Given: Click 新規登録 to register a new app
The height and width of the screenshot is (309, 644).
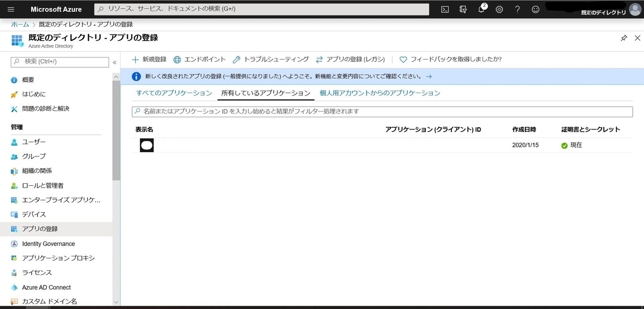Looking at the screenshot, I should click(x=149, y=59).
